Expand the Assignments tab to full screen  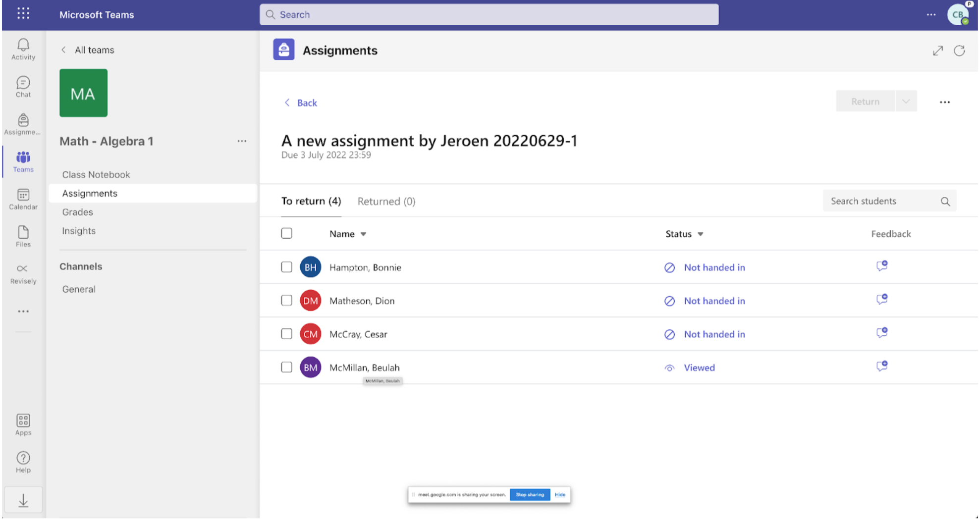937,51
